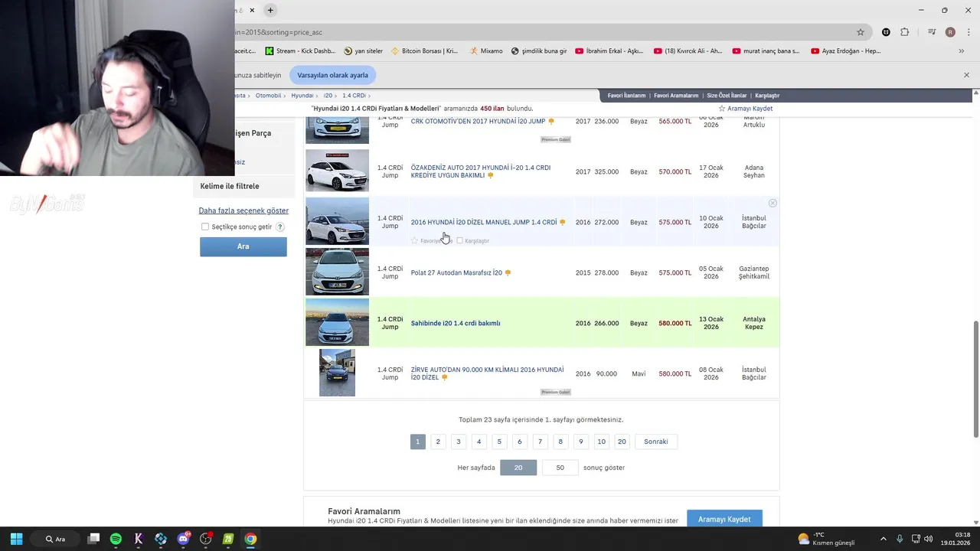Open the blue car photo of ZİRVE AUTO listing
Viewport: 980px width, 551px height.
point(337,373)
